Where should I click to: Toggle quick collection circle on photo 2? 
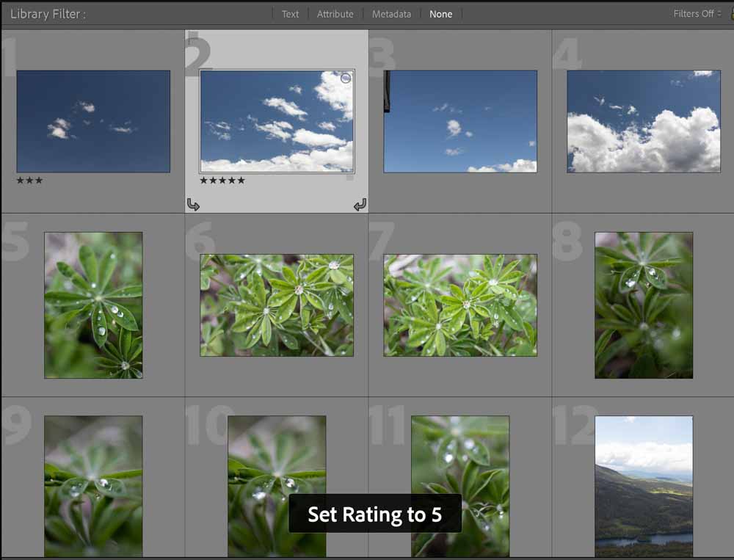(346, 79)
